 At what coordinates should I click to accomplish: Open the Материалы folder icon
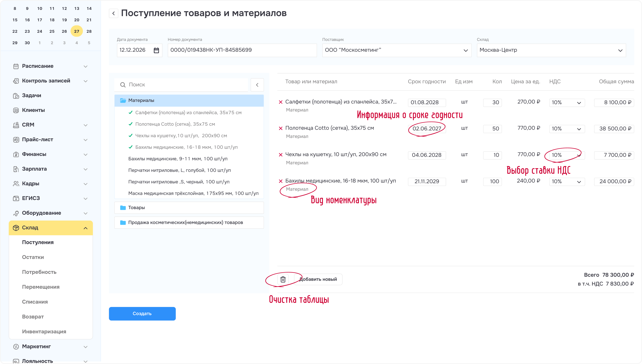point(123,100)
